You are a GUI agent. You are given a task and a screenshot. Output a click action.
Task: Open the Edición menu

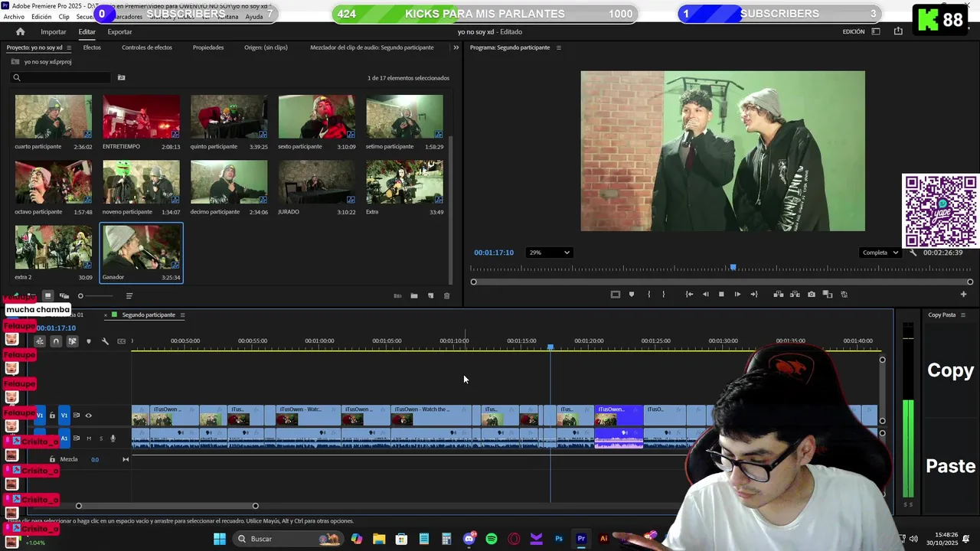pyautogui.click(x=41, y=16)
